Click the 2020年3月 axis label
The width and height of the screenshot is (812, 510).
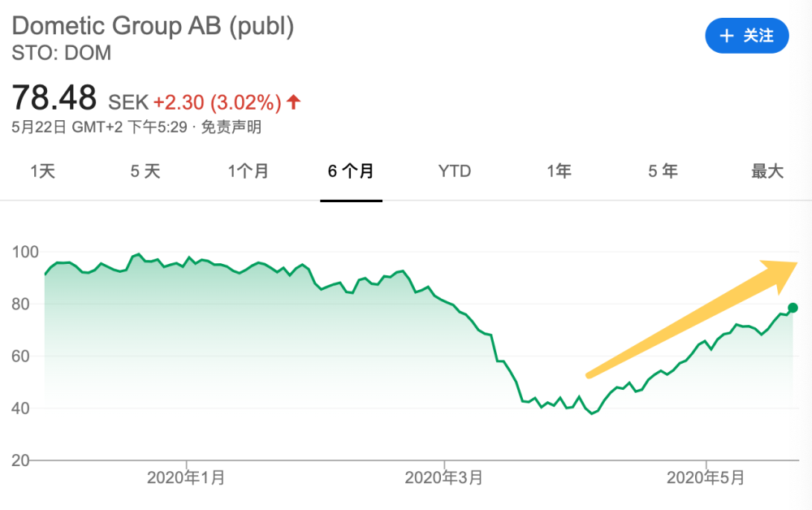pos(445,478)
